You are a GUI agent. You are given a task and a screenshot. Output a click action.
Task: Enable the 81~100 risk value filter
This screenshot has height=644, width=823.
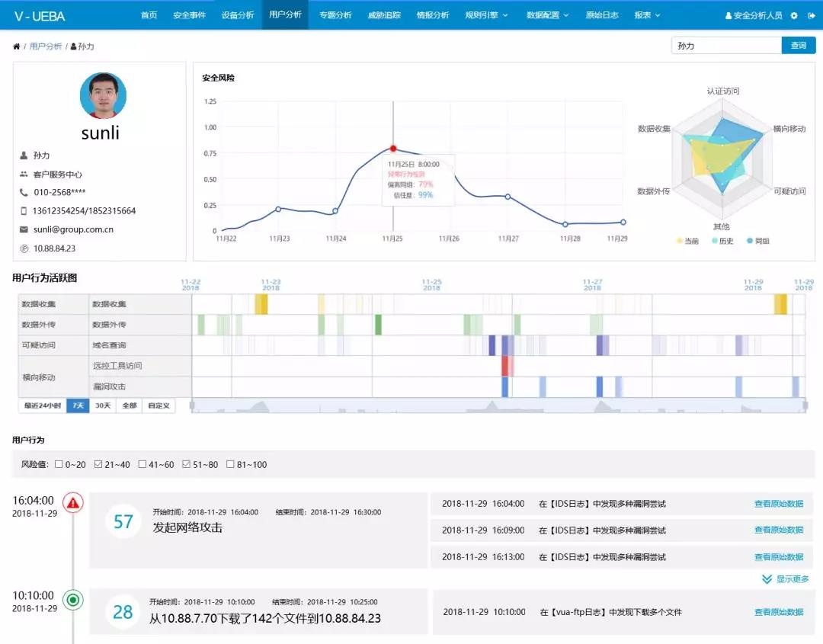point(231,464)
